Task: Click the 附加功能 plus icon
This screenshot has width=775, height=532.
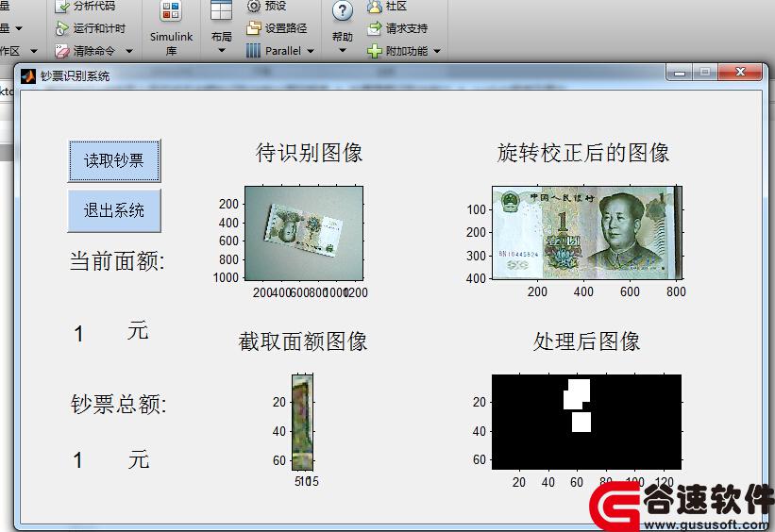Action: click(375, 51)
